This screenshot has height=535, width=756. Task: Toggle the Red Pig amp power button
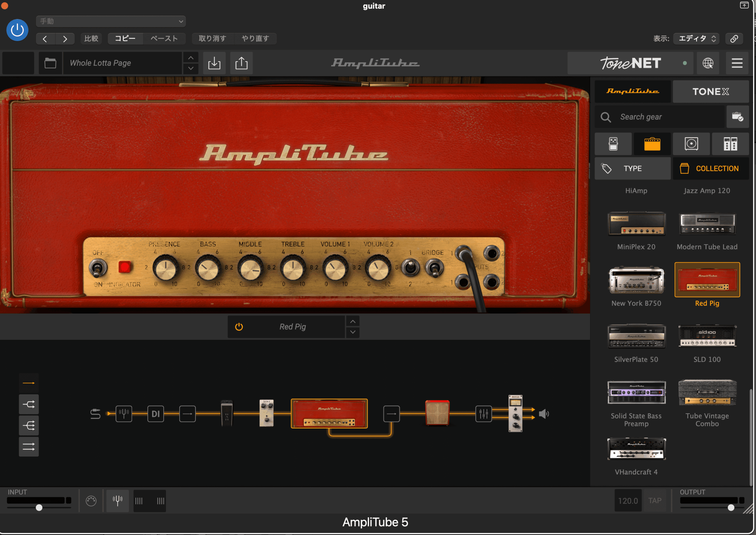tap(238, 326)
